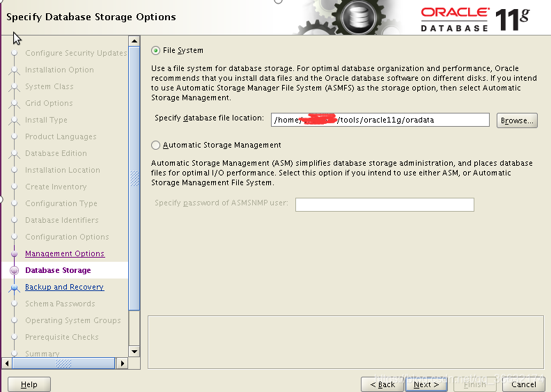Click the Installation Location step

click(x=63, y=170)
